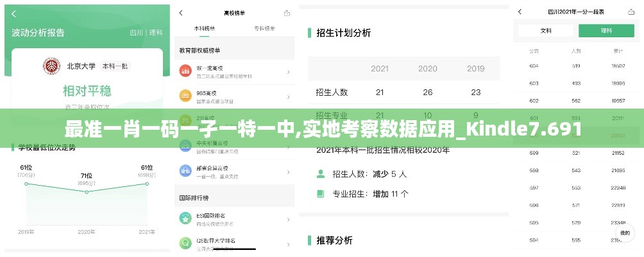Expand the 双一流高校 row chevron
The width and height of the screenshot is (644, 257).
[x=288, y=71]
